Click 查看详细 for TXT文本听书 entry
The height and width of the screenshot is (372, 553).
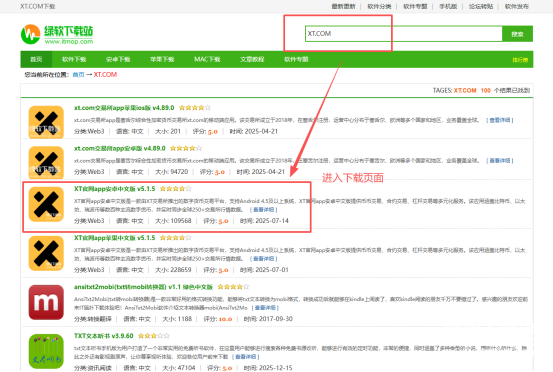[x=245, y=357]
